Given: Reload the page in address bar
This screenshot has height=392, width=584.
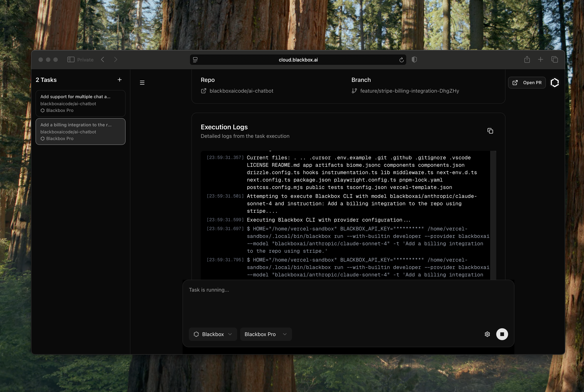Looking at the screenshot, I should pyautogui.click(x=401, y=60).
